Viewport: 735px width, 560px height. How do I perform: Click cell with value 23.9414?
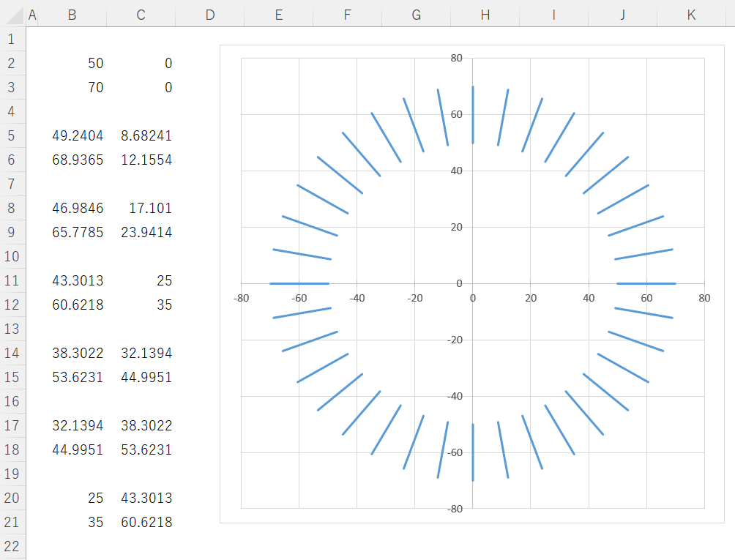coord(141,233)
